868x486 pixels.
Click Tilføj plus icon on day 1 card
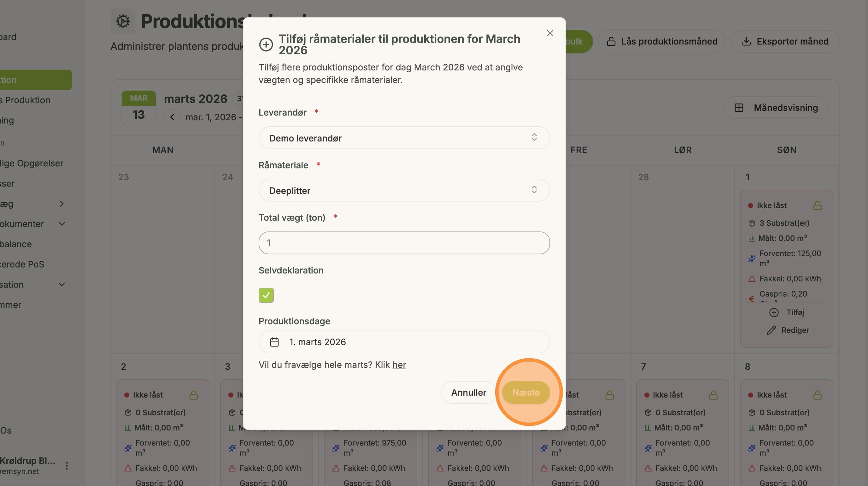pos(774,313)
